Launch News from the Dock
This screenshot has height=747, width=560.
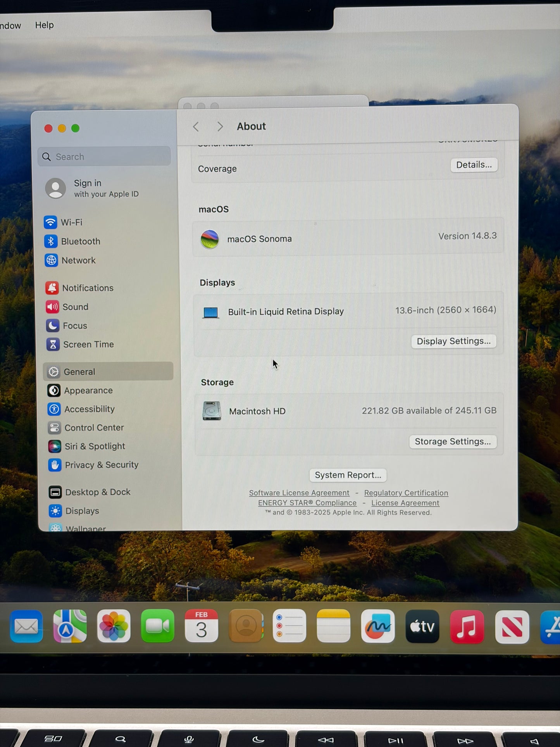(x=512, y=627)
